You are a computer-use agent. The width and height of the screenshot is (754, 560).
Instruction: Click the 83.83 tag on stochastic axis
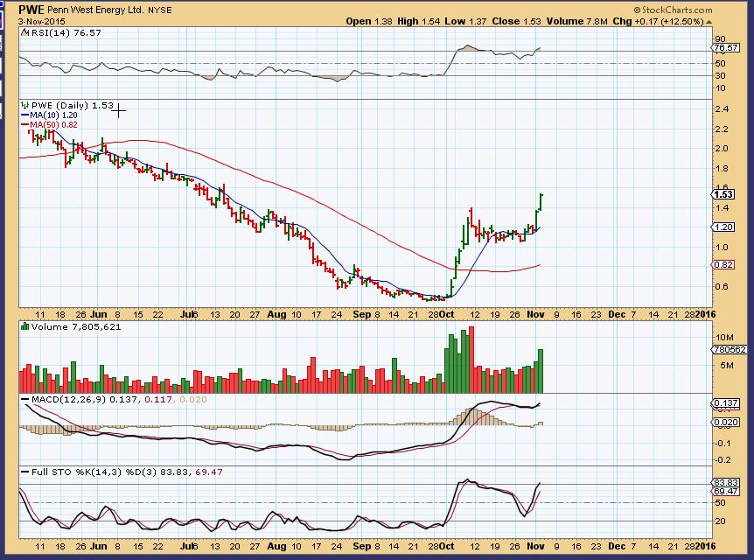coord(726,482)
